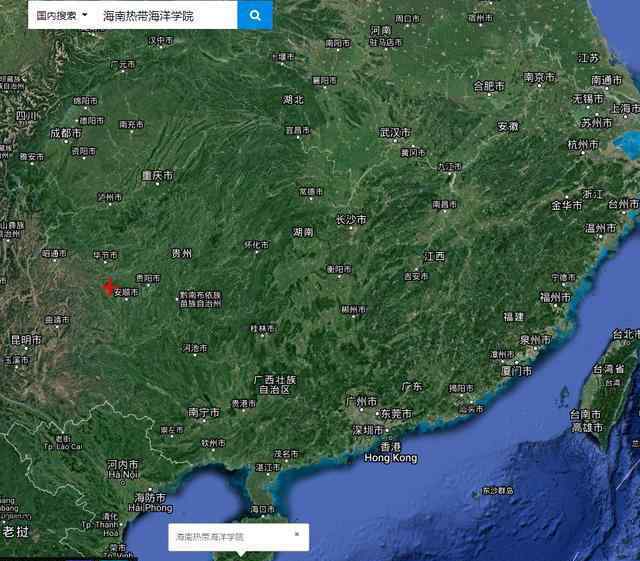Click the 苏州市 map label

coord(596,122)
